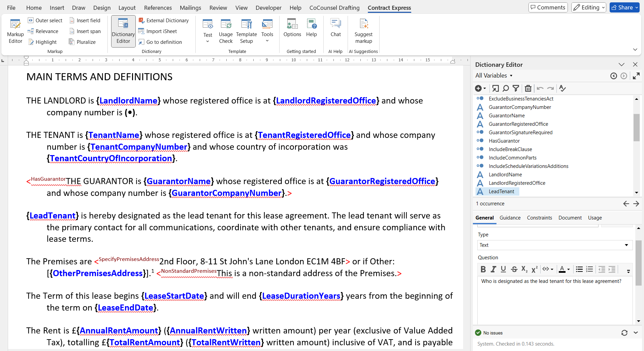This screenshot has height=351, width=644.
Task: Toggle italic formatting for the question text
Action: 493,269
